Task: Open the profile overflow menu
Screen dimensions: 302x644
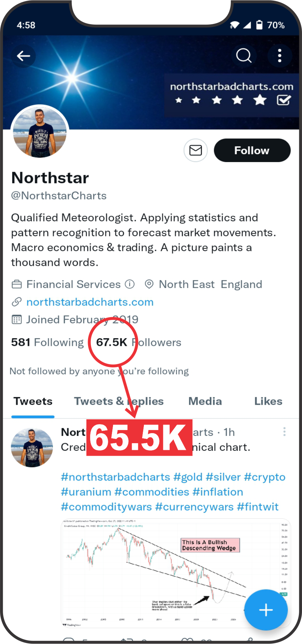Action: [x=279, y=55]
